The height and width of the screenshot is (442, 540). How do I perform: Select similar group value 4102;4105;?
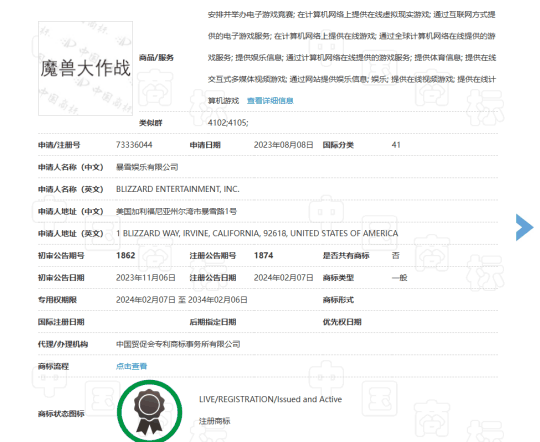tap(228, 123)
